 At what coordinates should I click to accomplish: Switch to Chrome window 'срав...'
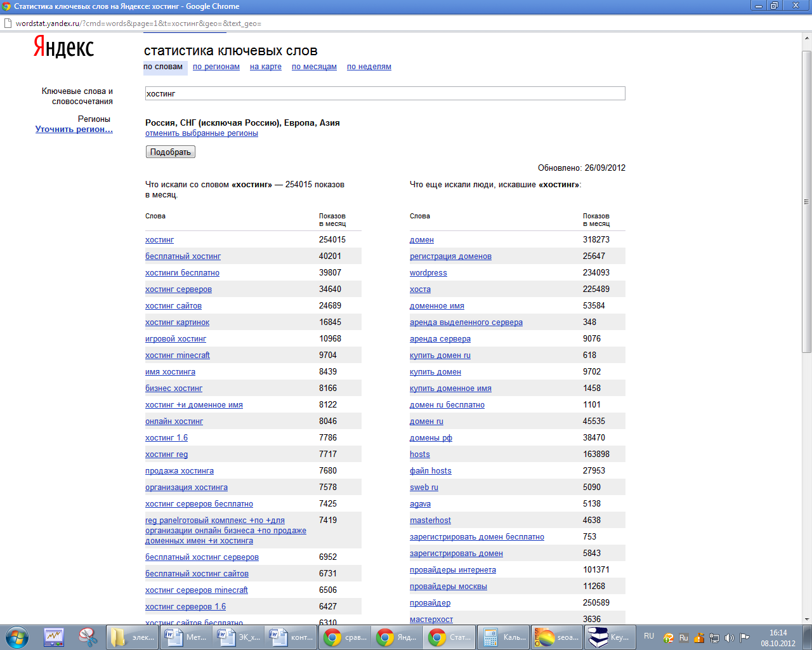[x=343, y=637]
